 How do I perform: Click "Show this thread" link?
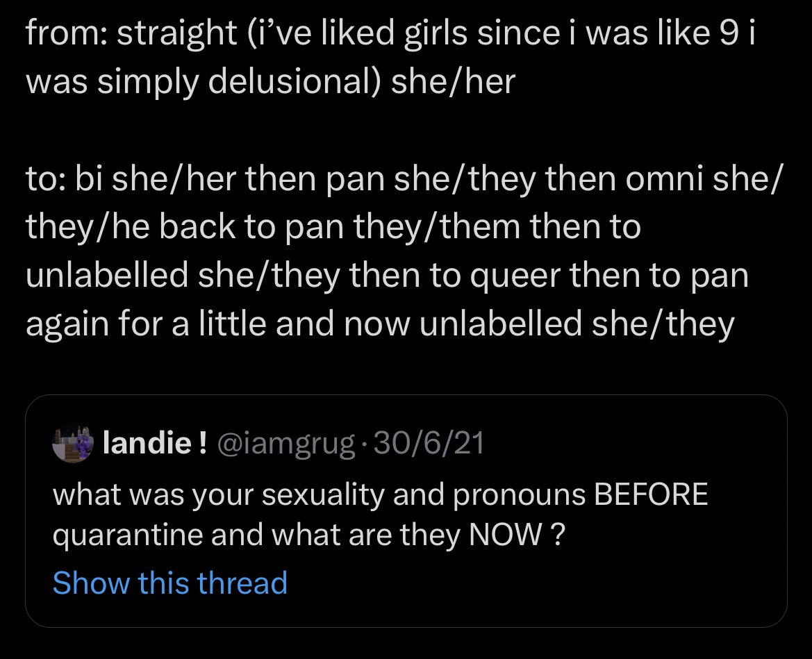pyautogui.click(x=169, y=583)
